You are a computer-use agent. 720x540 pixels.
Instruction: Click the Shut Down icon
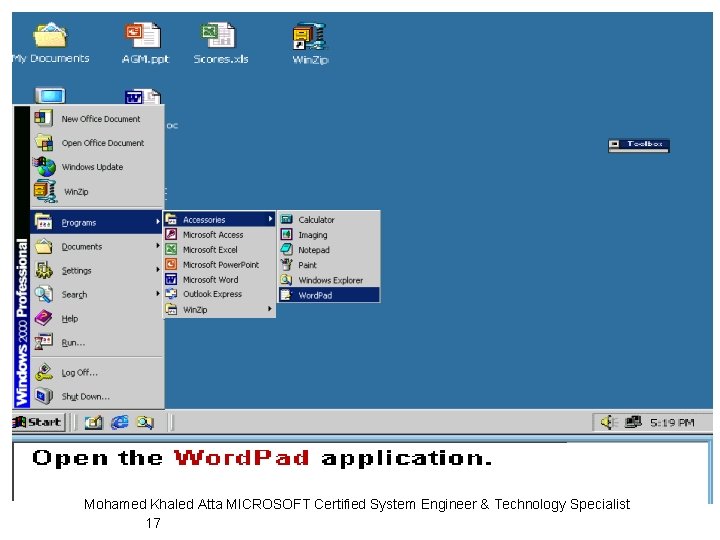coord(44,396)
